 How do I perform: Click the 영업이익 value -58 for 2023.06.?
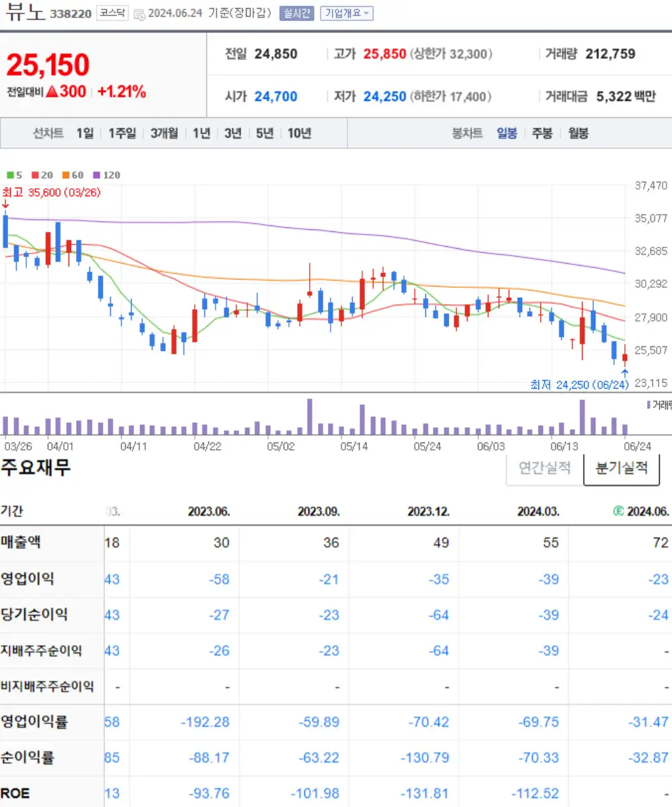[218, 578]
